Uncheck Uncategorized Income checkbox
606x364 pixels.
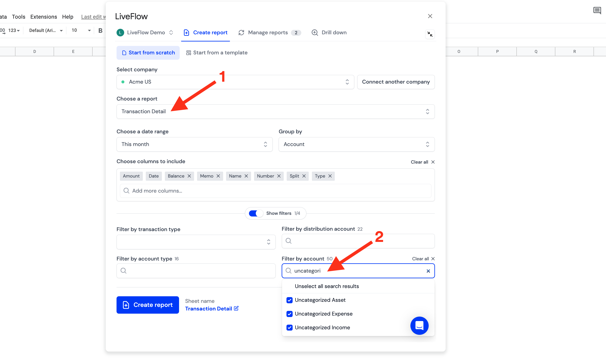pos(289,328)
